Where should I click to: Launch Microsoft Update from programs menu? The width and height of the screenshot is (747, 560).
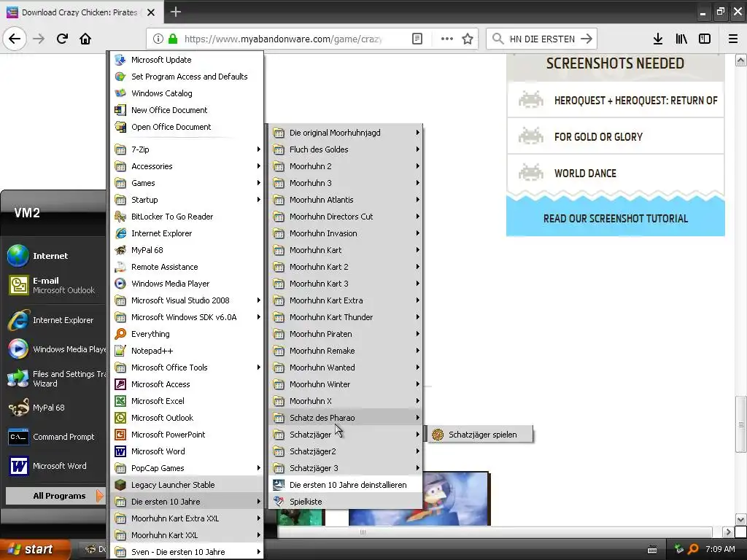[187, 60]
